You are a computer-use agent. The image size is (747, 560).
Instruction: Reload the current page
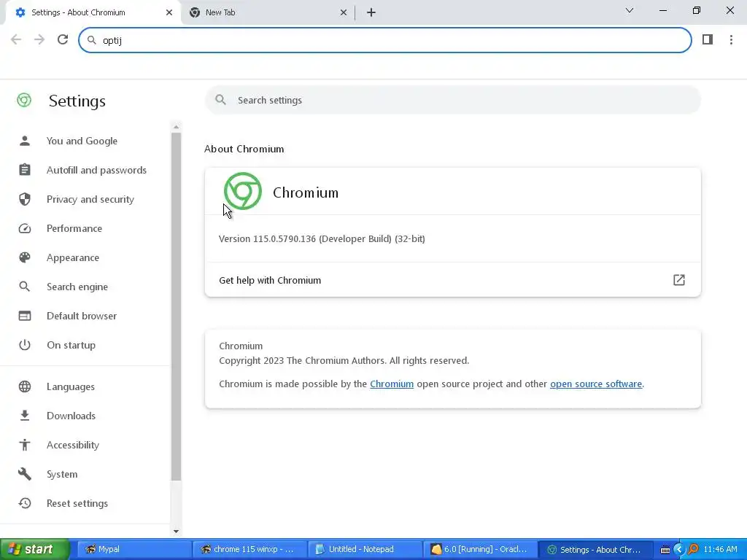pos(63,39)
